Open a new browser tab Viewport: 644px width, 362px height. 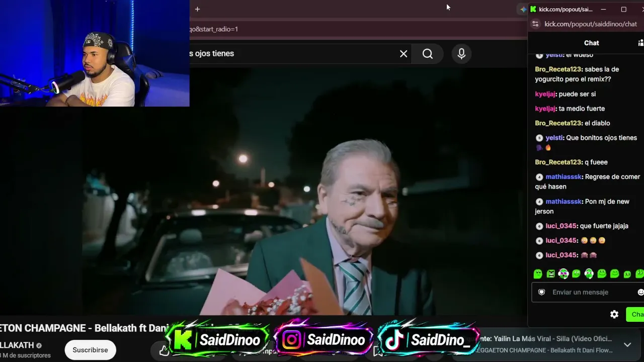(x=197, y=9)
